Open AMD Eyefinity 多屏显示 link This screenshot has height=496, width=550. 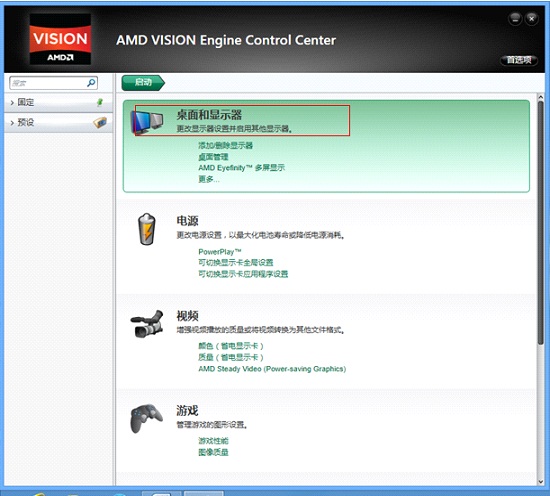pyautogui.click(x=242, y=168)
